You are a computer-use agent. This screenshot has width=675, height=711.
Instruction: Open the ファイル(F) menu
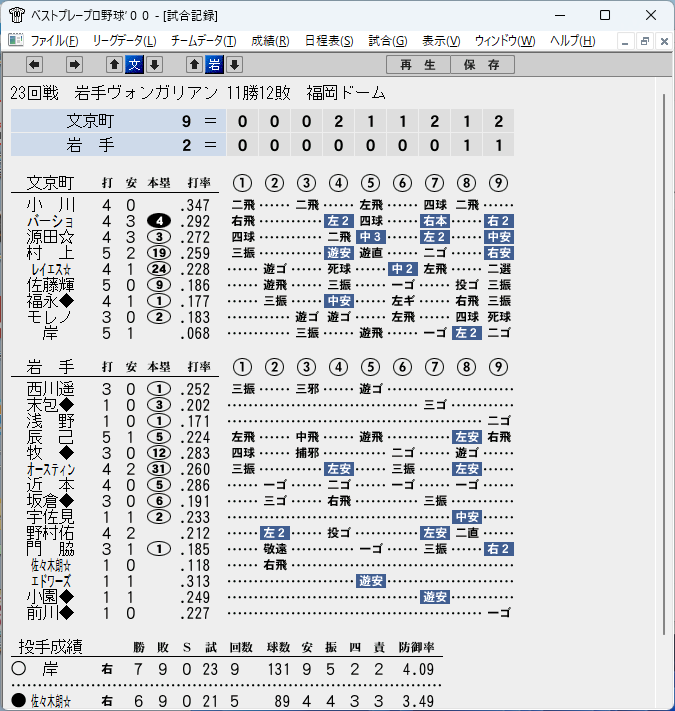(54, 41)
